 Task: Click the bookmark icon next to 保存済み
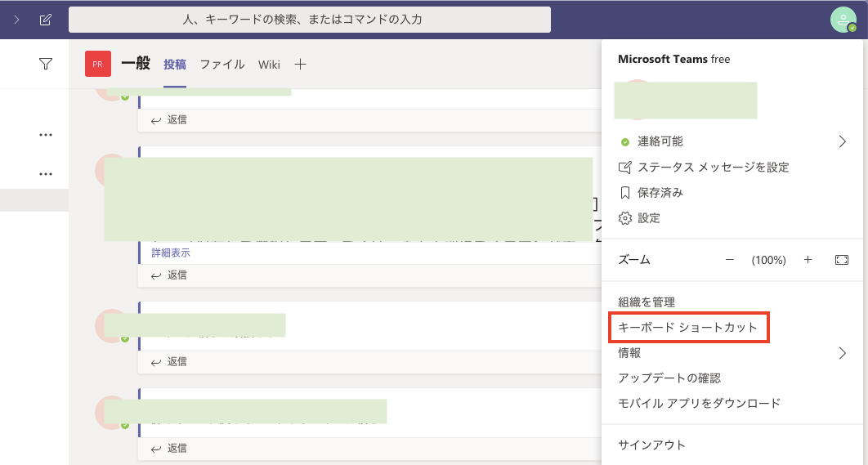click(625, 193)
